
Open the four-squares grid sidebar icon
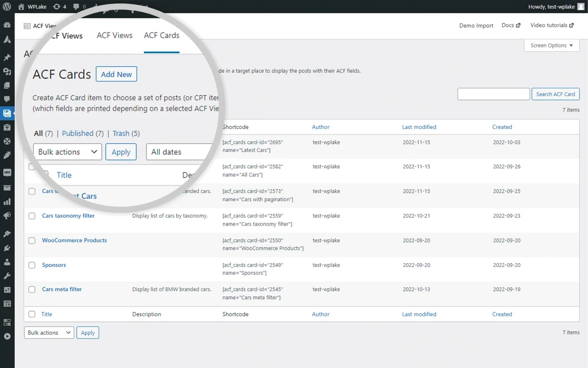(7, 322)
